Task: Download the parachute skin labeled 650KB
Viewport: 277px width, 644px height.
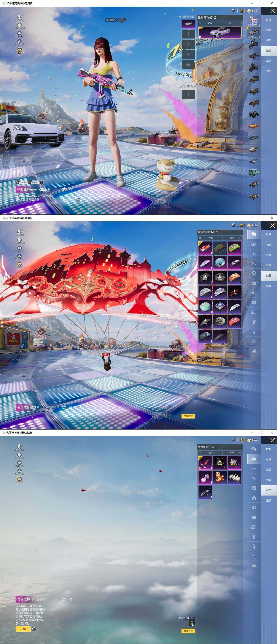Action: coord(205,277)
